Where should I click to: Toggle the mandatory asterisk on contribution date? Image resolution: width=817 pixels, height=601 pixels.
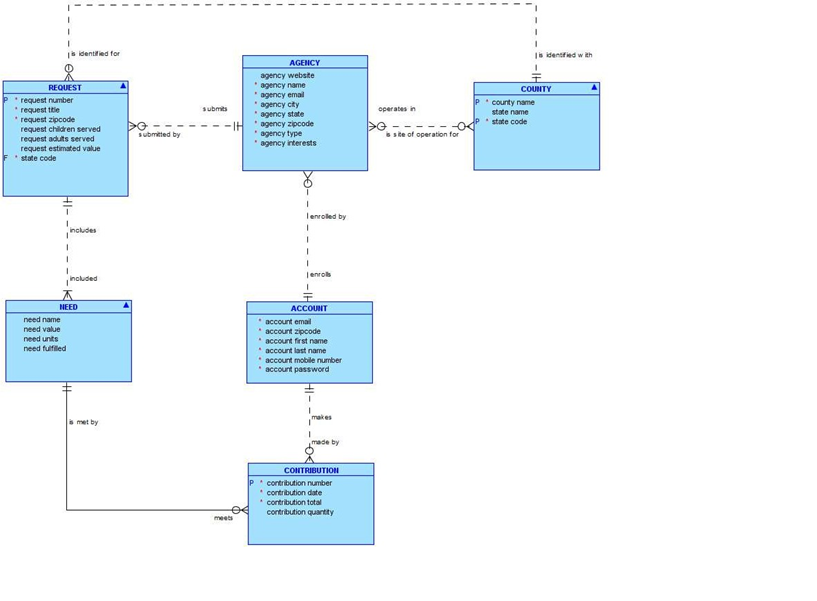259,492
